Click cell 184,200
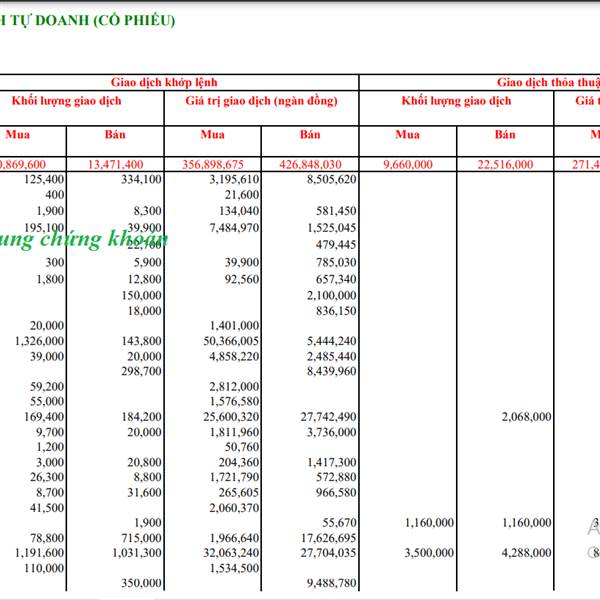Image resolution: width=600 pixels, height=600 pixels. pyautogui.click(x=142, y=417)
